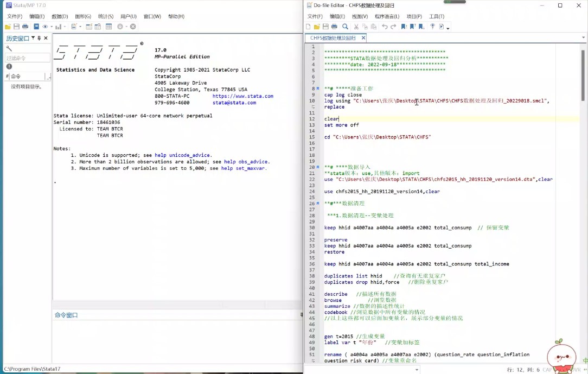The image size is (588, 374).
Task: Open the Graph icon dropdown arrow
Action: pyautogui.click(x=65, y=27)
